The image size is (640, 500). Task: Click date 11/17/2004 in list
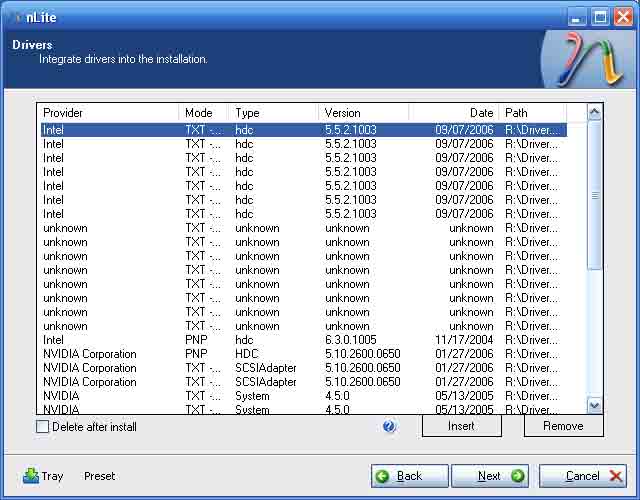pyautogui.click(x=464, y=340)
